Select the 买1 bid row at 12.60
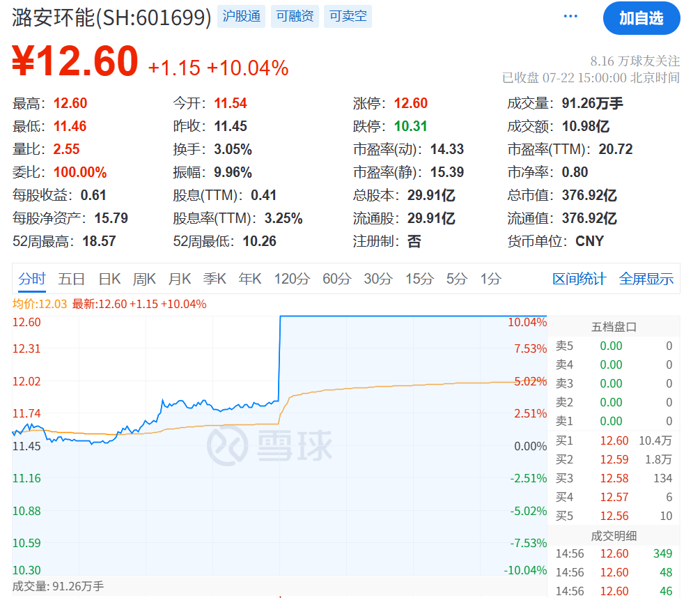The image size is (700, 598). 614,440
